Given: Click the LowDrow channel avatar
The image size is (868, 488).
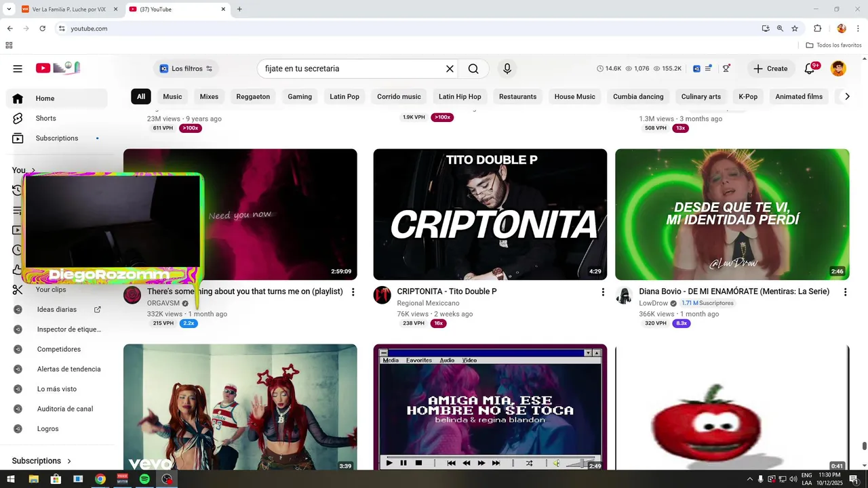Looking at the screenshot, I should (624, 295).
